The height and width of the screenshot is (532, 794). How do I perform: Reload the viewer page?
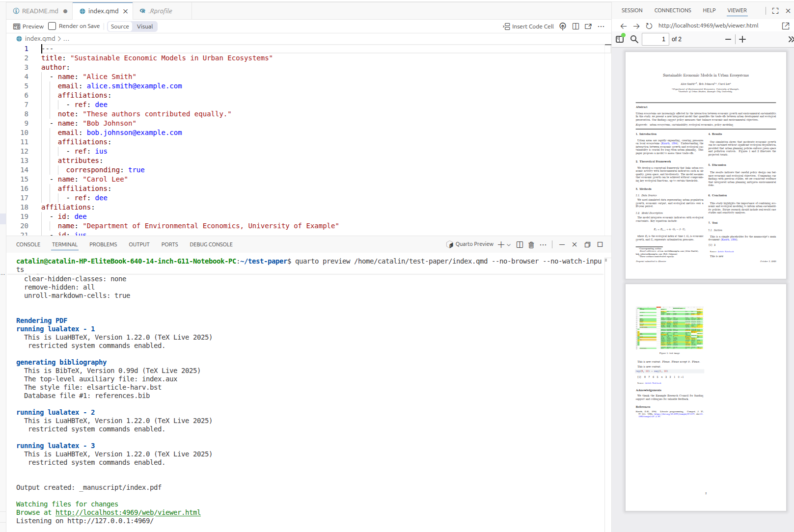tap(649, 26)
